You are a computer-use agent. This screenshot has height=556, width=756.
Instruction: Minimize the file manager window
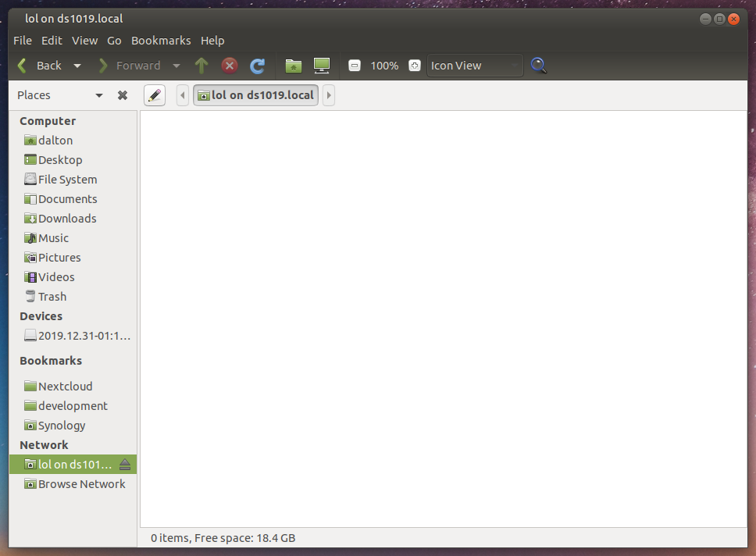tap(705, 19)
